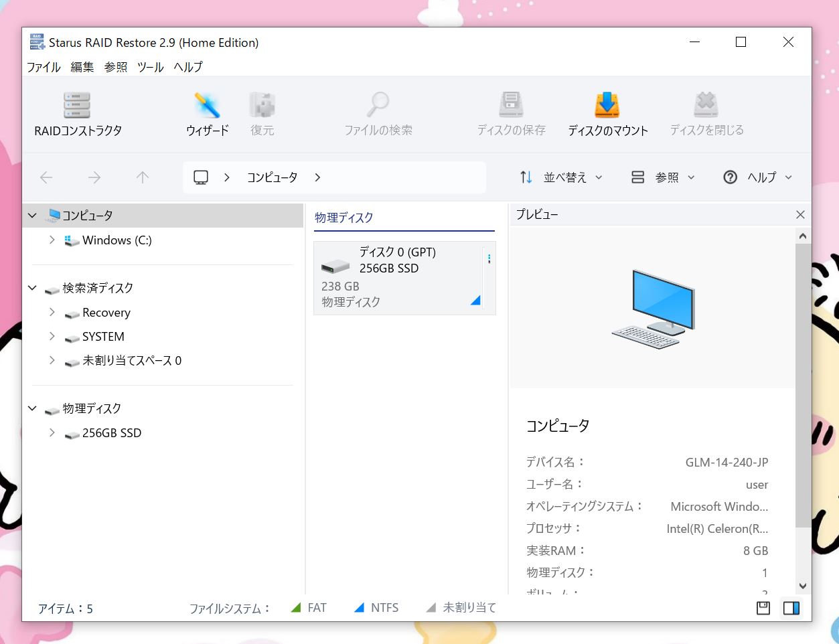Expand the SYSTEM tree node
This screenshot has width=839, height=644.
click(52, 336)
